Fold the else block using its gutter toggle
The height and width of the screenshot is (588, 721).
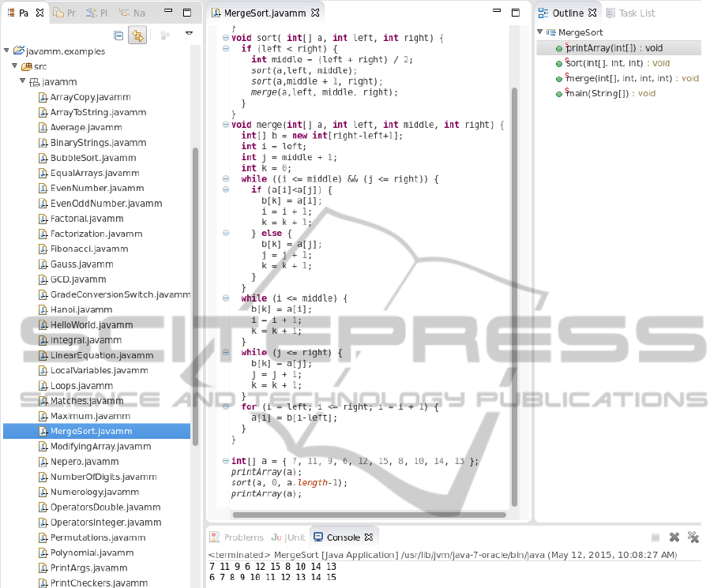click(226, 234)
